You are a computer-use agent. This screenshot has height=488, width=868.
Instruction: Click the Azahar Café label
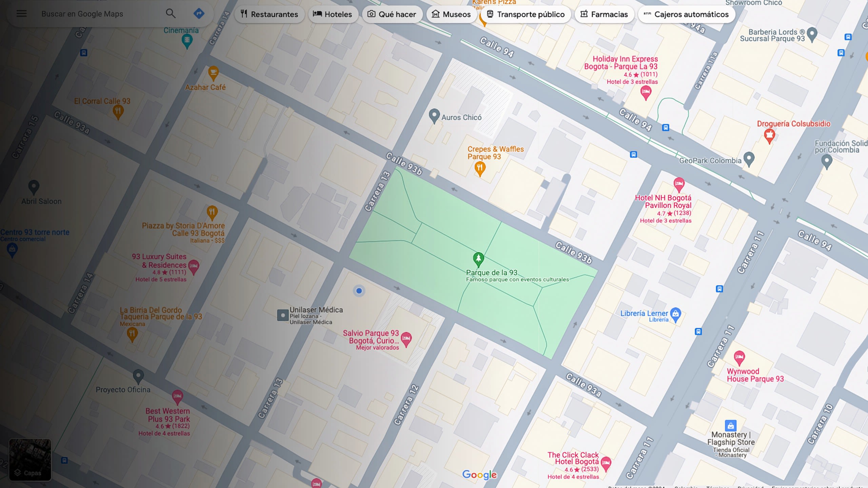pos(205,87)
